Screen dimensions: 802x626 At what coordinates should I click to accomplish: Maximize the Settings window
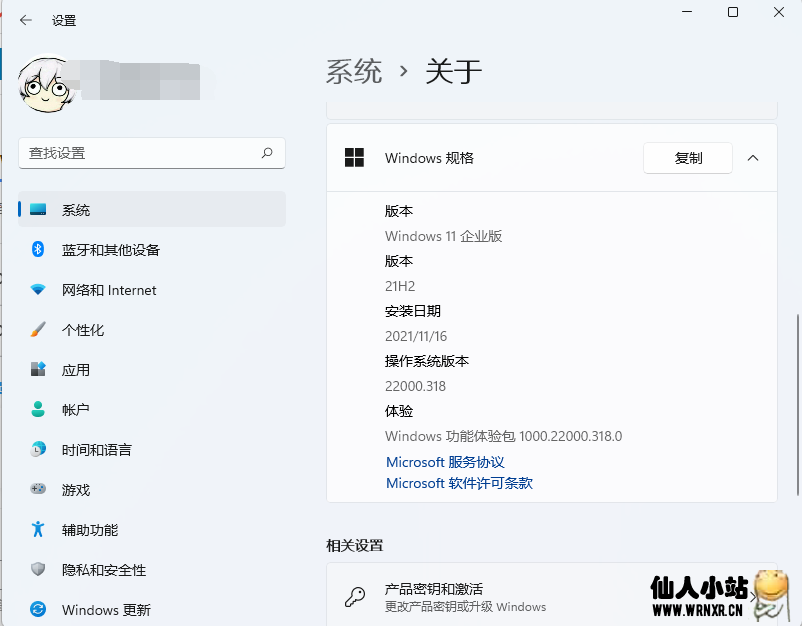[x=733, y=12]
